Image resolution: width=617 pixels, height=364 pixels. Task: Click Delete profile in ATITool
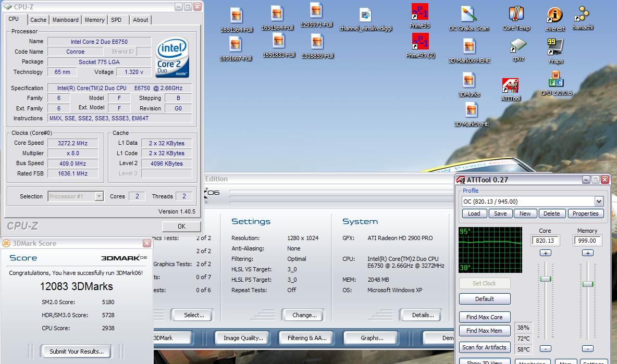[552, 214]
